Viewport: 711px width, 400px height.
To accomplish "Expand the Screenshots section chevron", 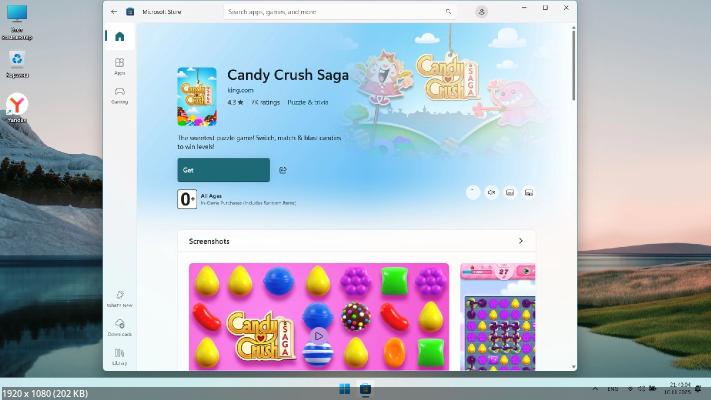I will point(520,241).
